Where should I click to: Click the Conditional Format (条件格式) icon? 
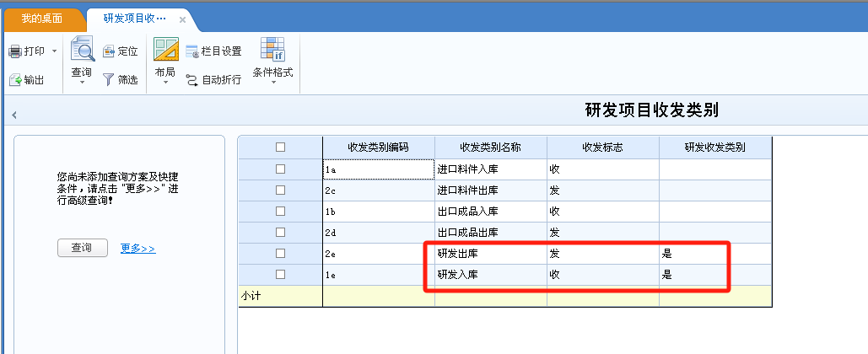click(272, 50)
